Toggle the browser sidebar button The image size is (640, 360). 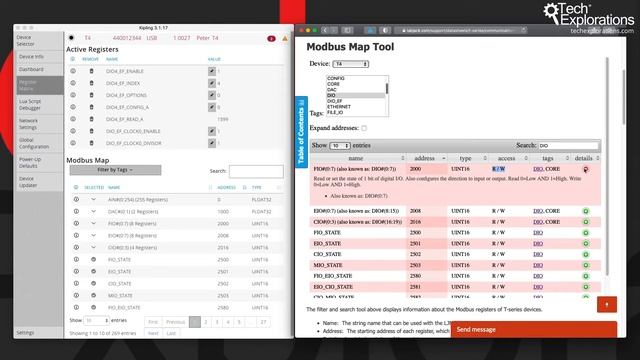[x=347, y=30]
